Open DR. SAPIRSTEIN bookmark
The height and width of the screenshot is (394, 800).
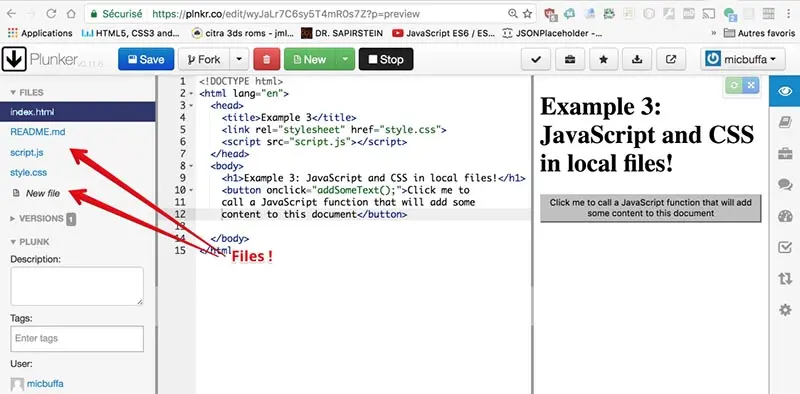coord(342,33)
